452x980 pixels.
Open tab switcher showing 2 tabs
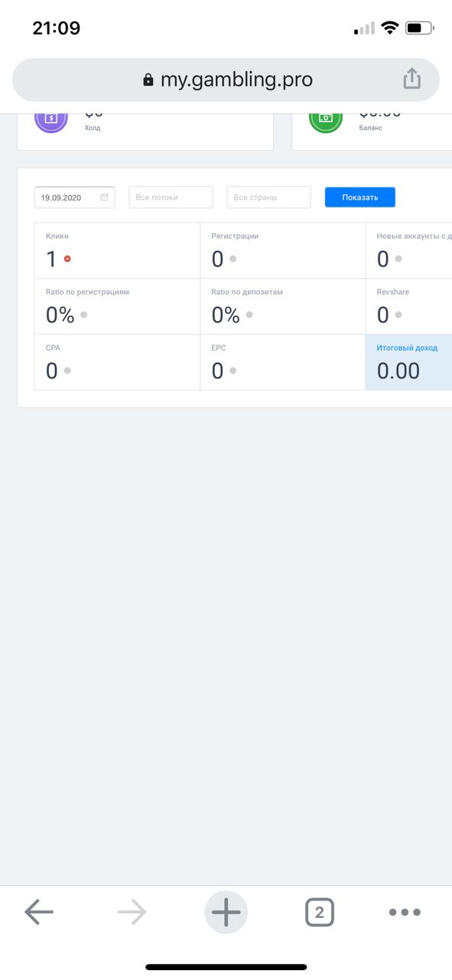coord(320,912)
